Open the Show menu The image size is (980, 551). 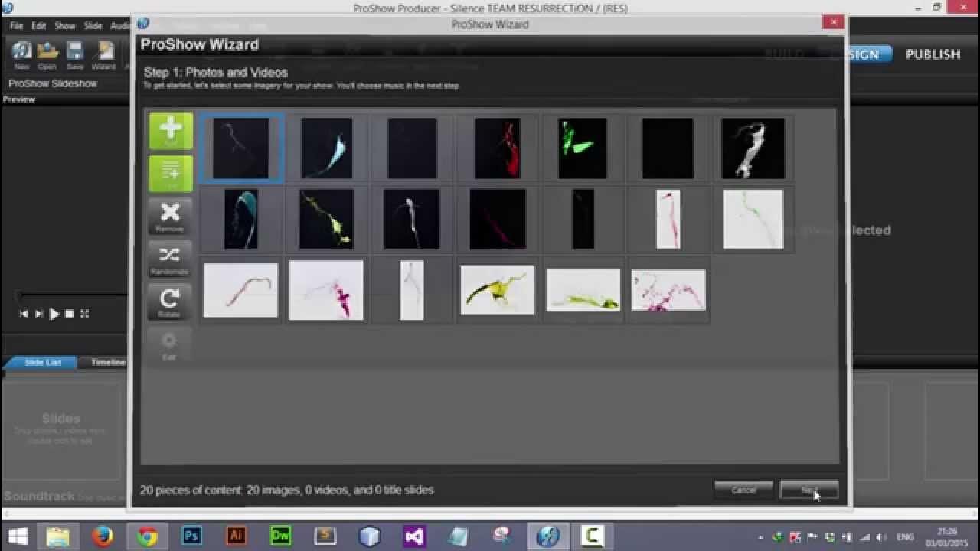point(65,25)
